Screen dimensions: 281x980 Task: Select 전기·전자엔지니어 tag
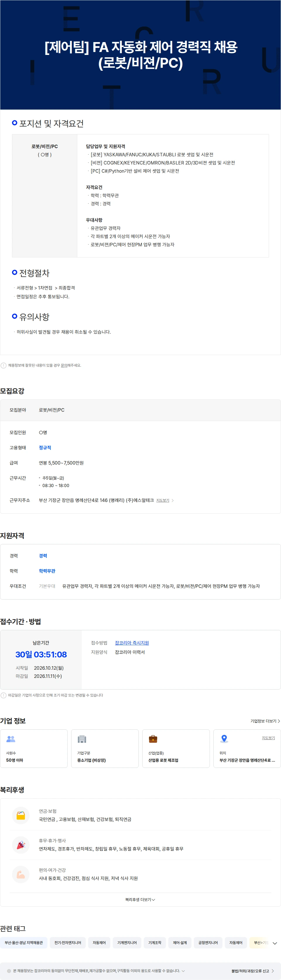pos(68,942)
